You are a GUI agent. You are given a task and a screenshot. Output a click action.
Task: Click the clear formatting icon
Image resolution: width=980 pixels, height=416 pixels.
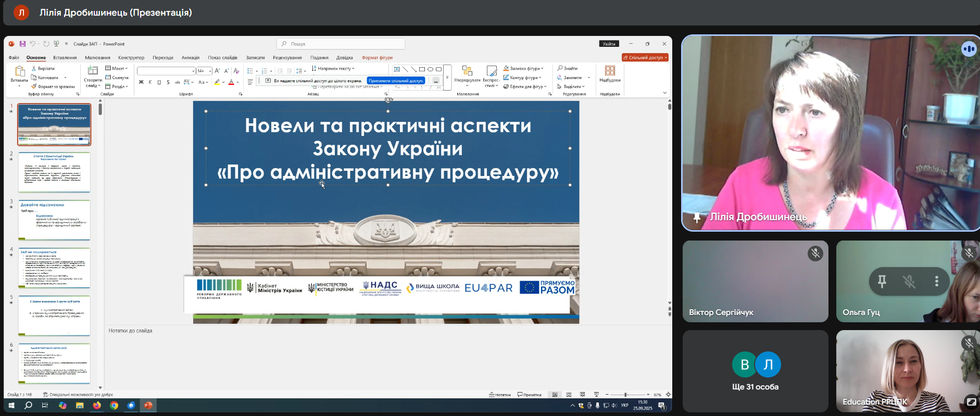[236, 71]
